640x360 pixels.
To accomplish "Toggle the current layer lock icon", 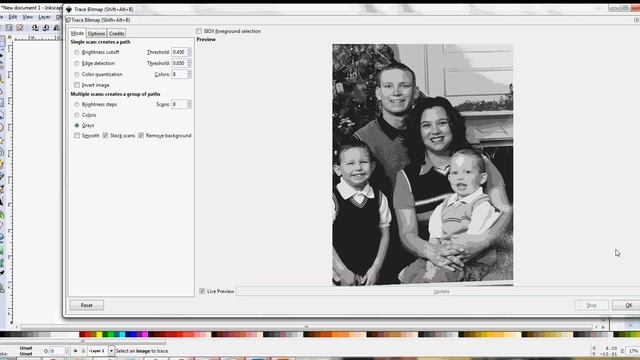I will coord(83,351).
